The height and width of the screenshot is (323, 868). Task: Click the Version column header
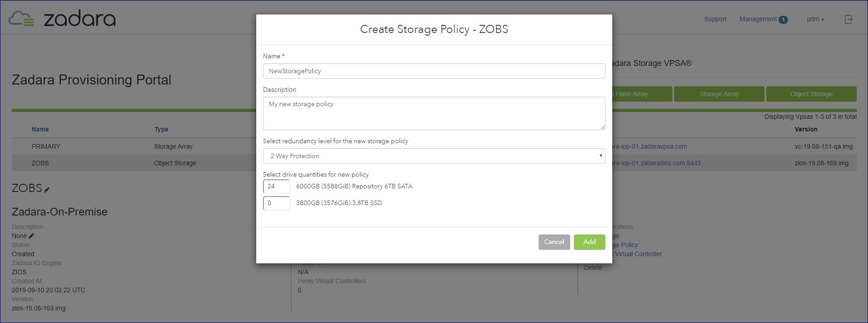pos(806,129)
